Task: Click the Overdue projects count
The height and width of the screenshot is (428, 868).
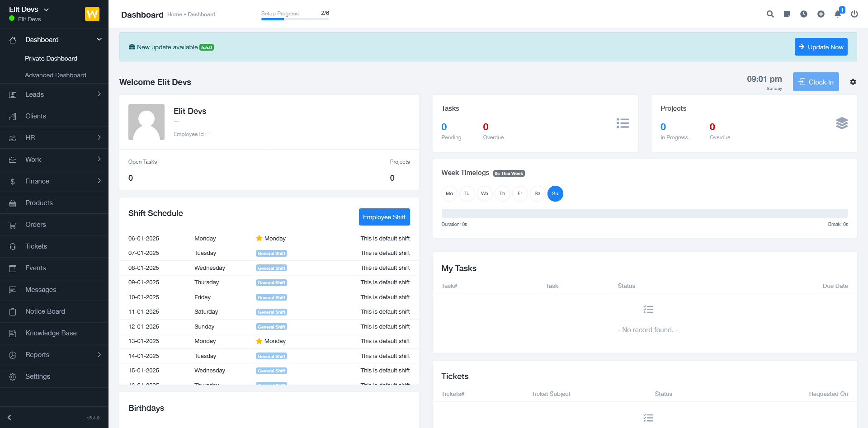Action: pos(712,127)
